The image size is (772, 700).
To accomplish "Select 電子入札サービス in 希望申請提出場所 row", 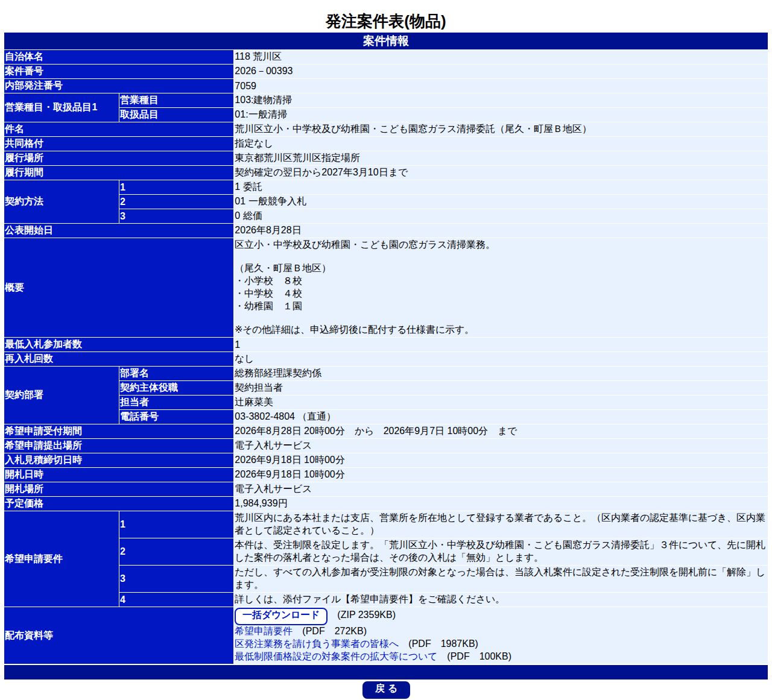I will click(273, 446).
